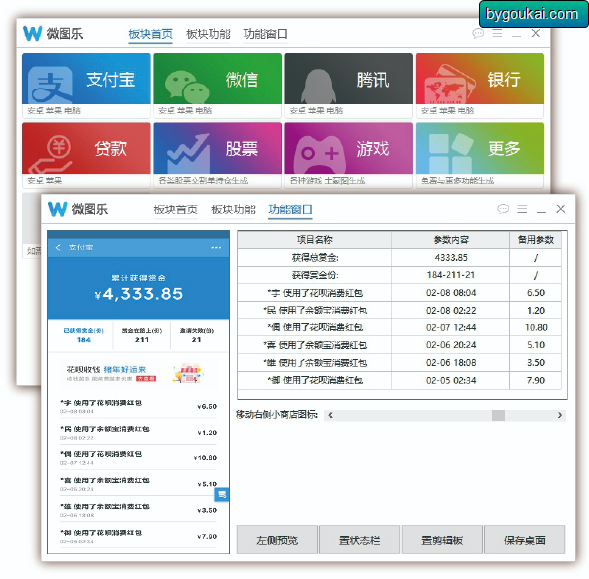Screen dimensions: 589x579
Task: Click right arrow of shop icon slider
Action: (x=560, y=415)
